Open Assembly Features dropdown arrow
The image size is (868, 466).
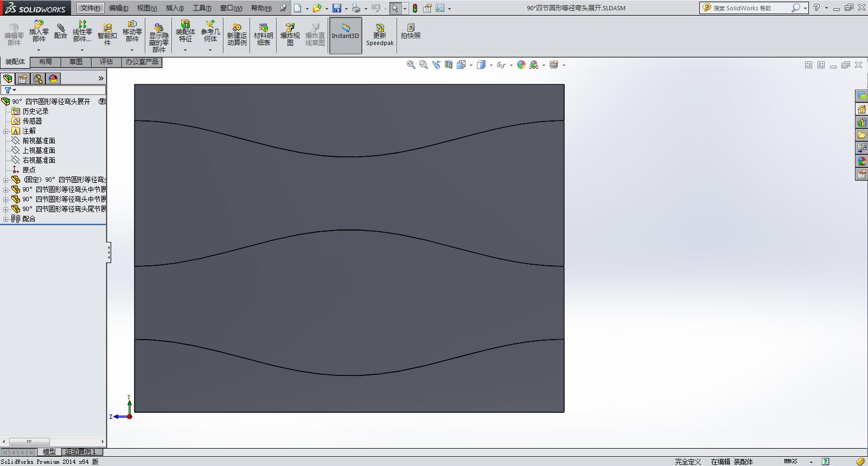click(185, 50)
